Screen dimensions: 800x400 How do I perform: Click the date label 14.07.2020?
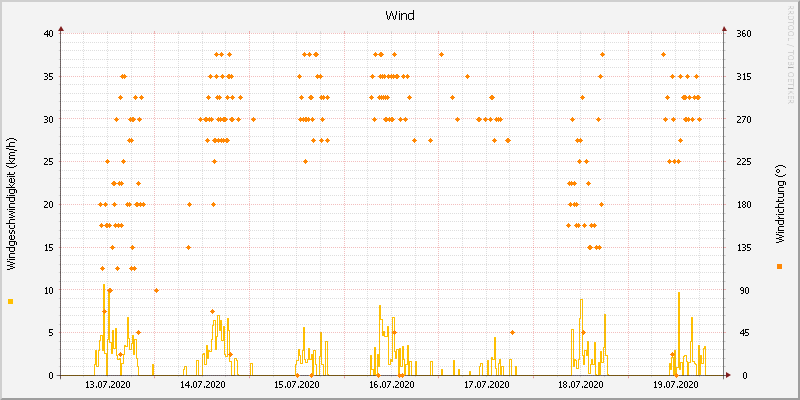[x=203, y=385]
